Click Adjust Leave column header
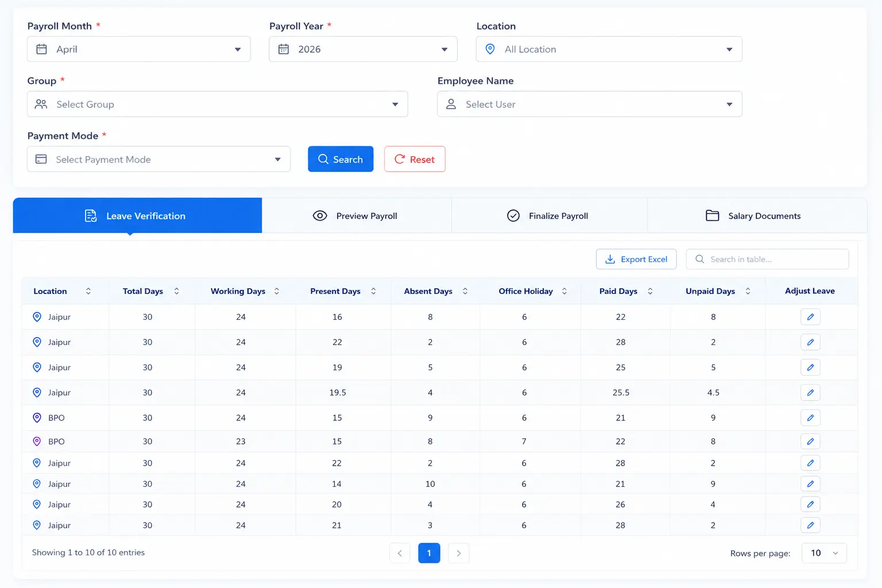 pyautogui.click(x=810, y=291)
